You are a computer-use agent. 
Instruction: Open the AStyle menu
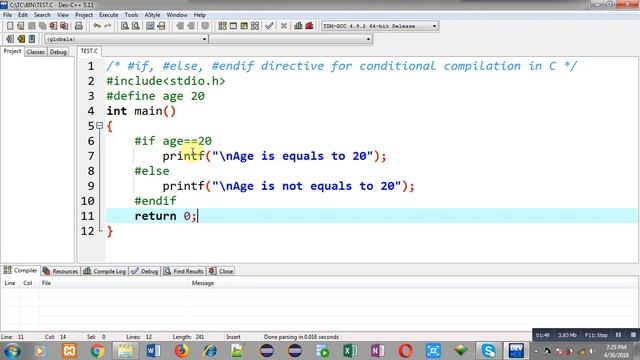point(152,15)
